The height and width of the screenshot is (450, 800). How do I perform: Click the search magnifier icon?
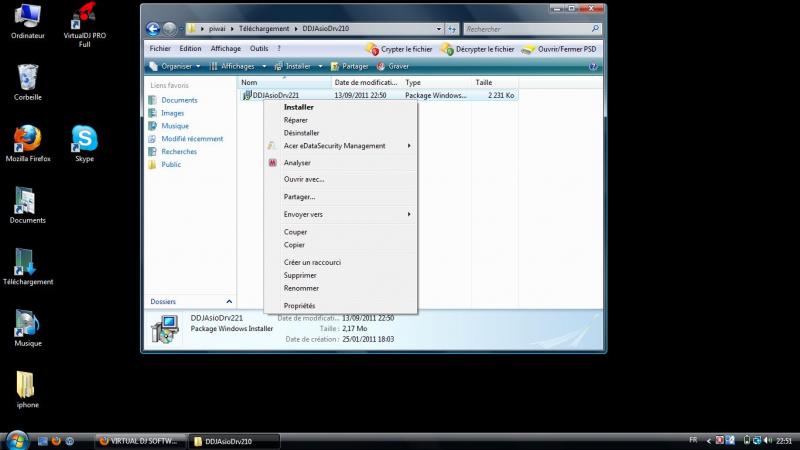(x=595, y=29)
